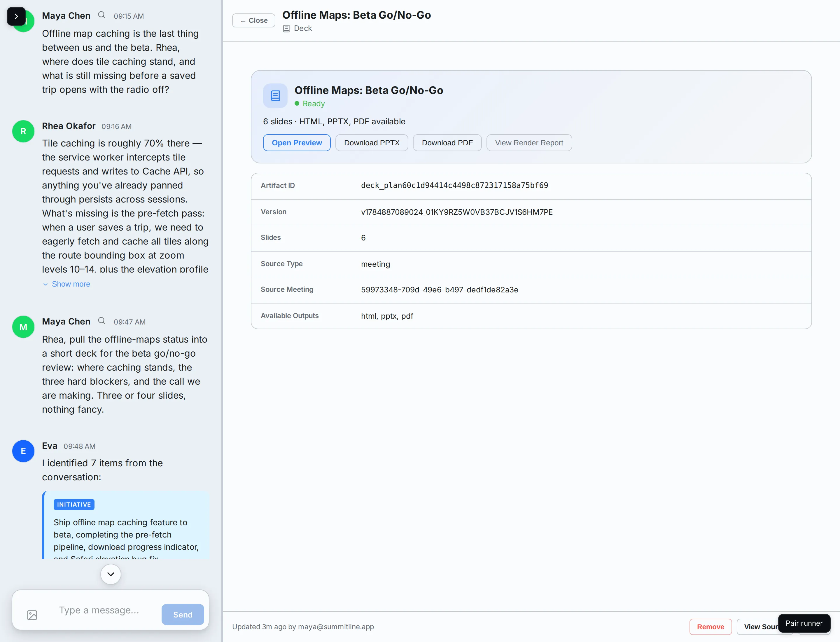This screenshot has width=840, height=642.
Task: Click the deck document icon in the card
Action: 275,95
